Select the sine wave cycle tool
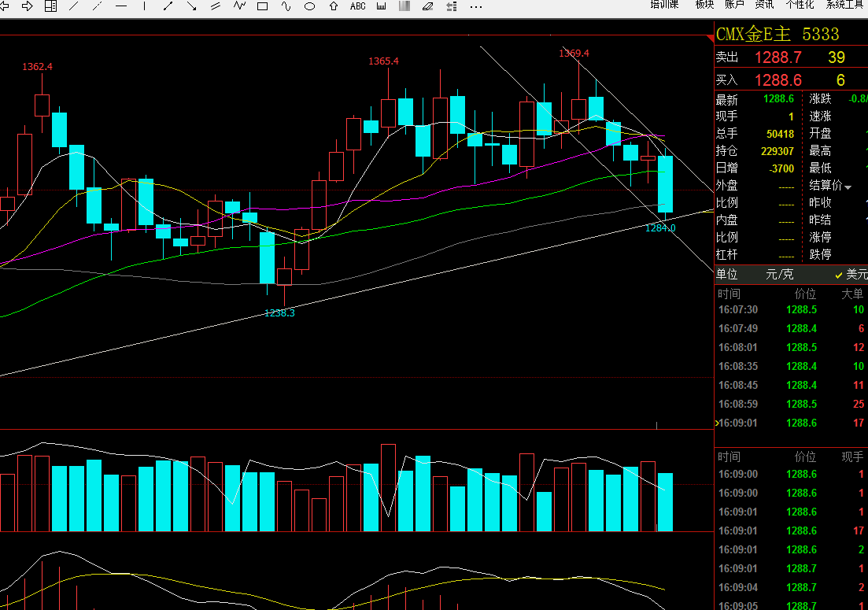This screenshot has height=610, width=868. 286,6
